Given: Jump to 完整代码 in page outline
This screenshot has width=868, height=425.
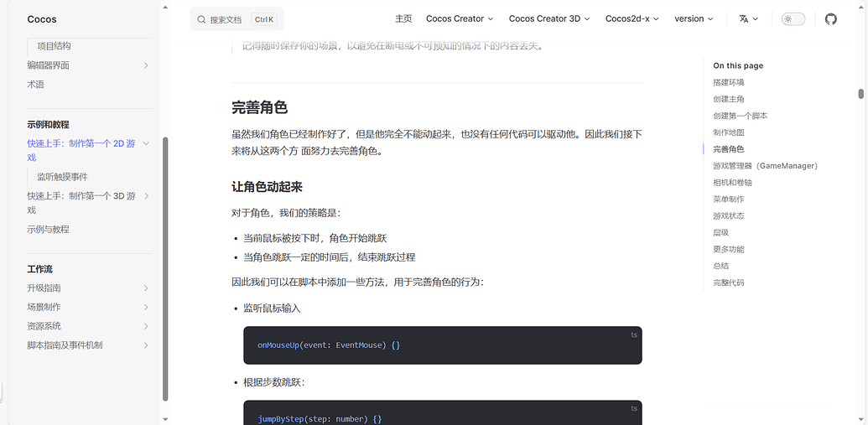Looking at the screenshot, I should [x=729, y=282].
